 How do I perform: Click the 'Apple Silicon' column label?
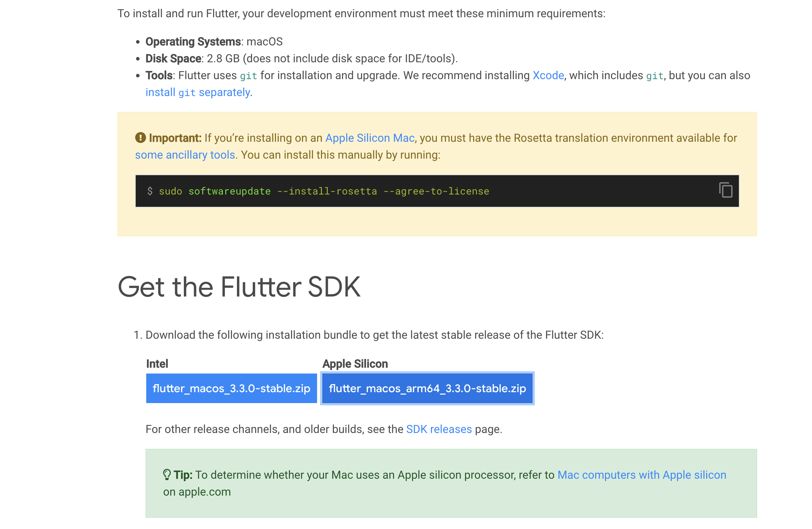point(355,364)
